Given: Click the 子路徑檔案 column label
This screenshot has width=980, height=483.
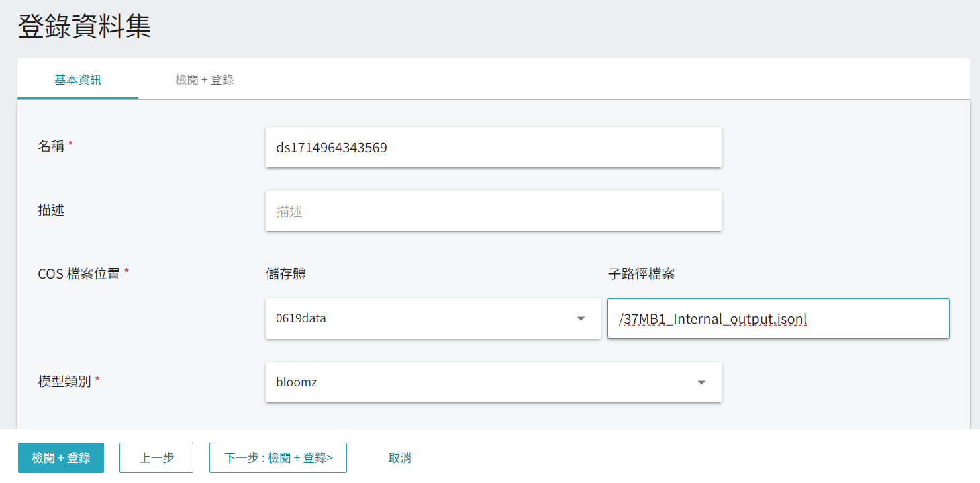Looking at the screenshot, I should 642,273.
